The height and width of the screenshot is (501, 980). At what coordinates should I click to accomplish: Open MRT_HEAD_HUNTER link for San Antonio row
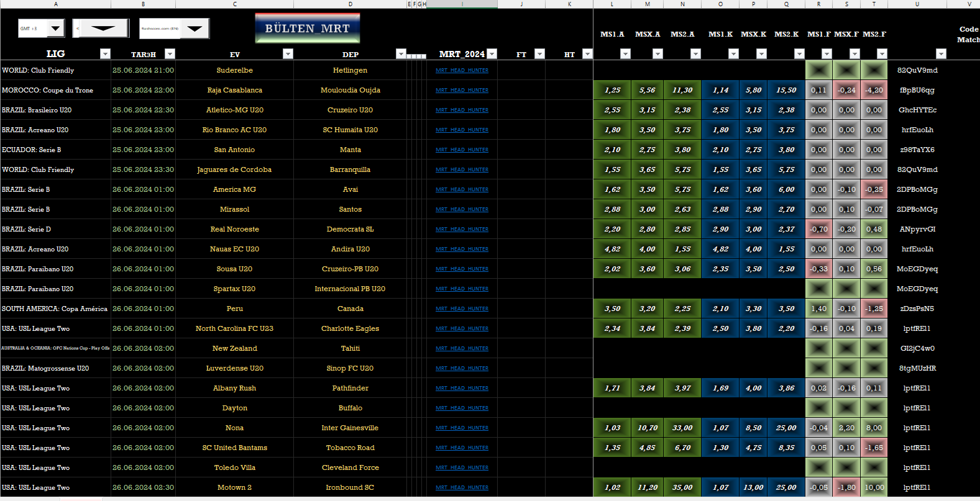462,150
